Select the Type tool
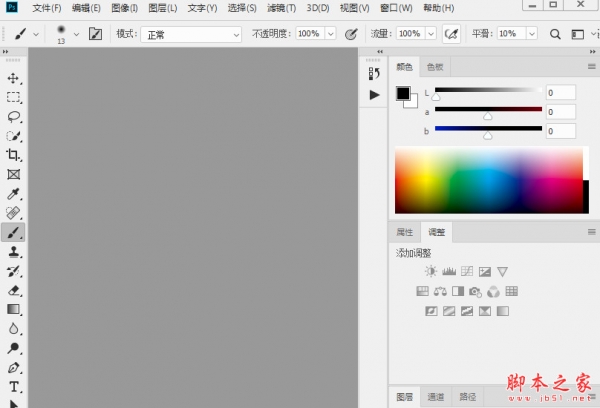Viewport: 600px width, 408px height. tap(14, 386)
